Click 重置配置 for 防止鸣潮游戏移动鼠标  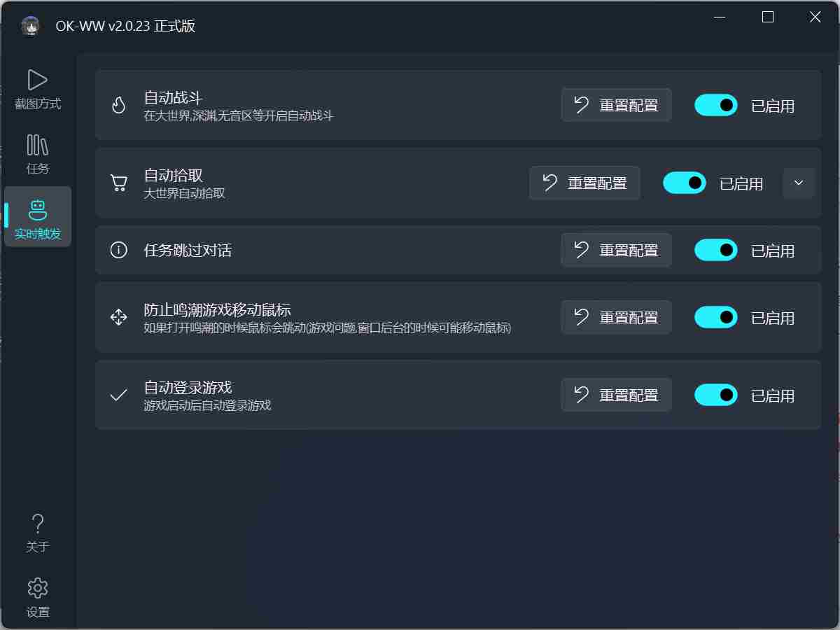(616, 317)
